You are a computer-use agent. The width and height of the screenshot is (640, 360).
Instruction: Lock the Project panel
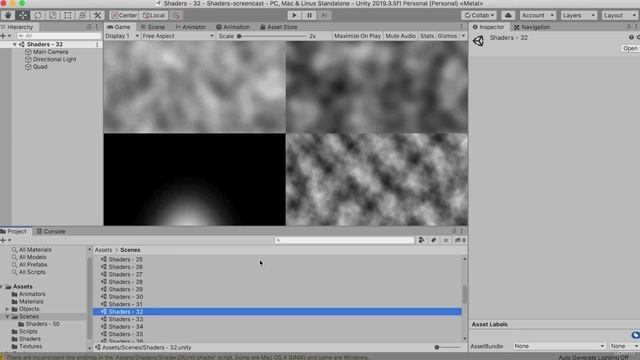click(454, 231)
